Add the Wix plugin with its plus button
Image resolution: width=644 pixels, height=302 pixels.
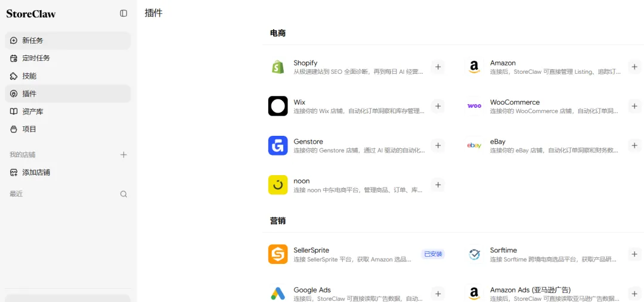[438, 106]
